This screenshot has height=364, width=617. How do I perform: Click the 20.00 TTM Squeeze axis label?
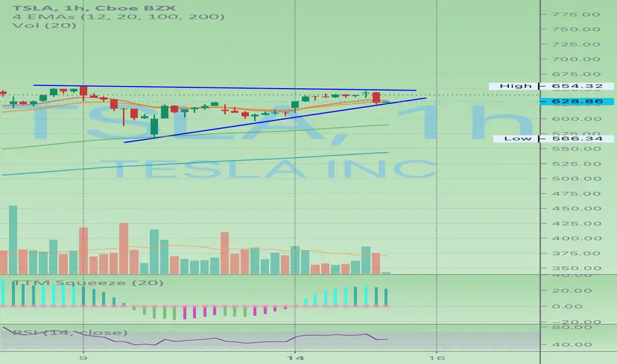(x=572, y=291)
